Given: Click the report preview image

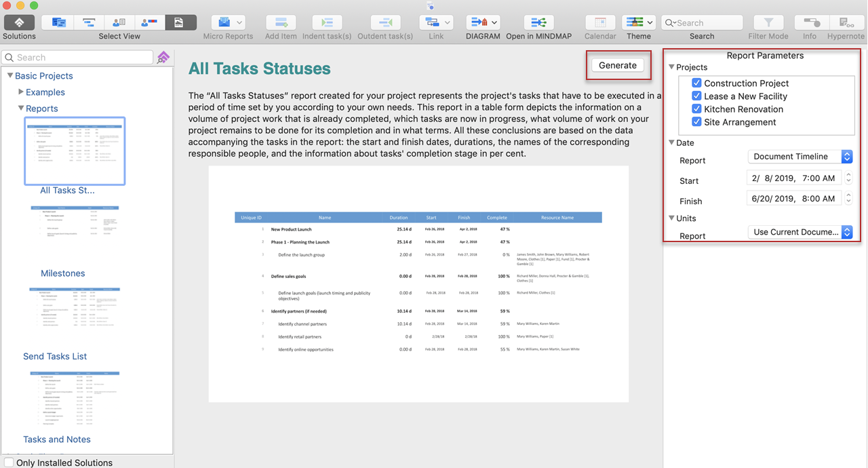Looking at the screenshot, I should 418,284.
